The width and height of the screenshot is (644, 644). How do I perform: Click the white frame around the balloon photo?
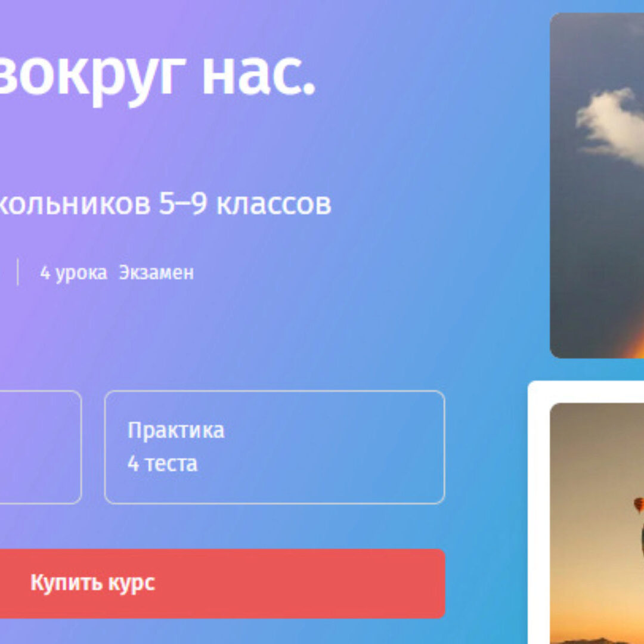(538, 513)
